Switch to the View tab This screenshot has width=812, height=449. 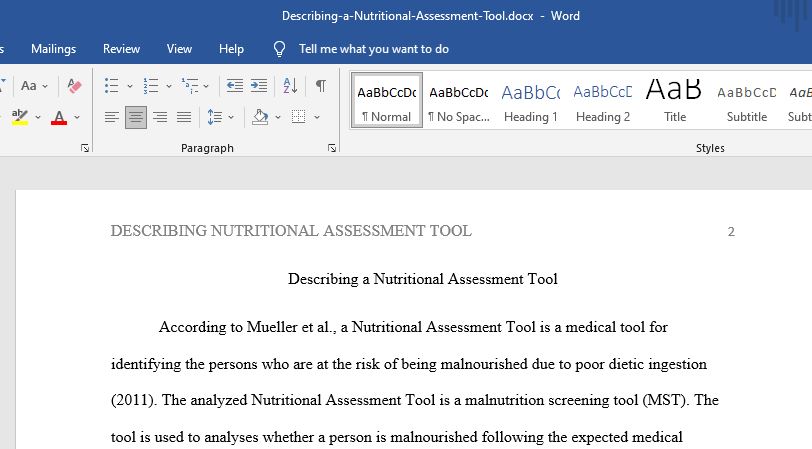coord(179,49)
